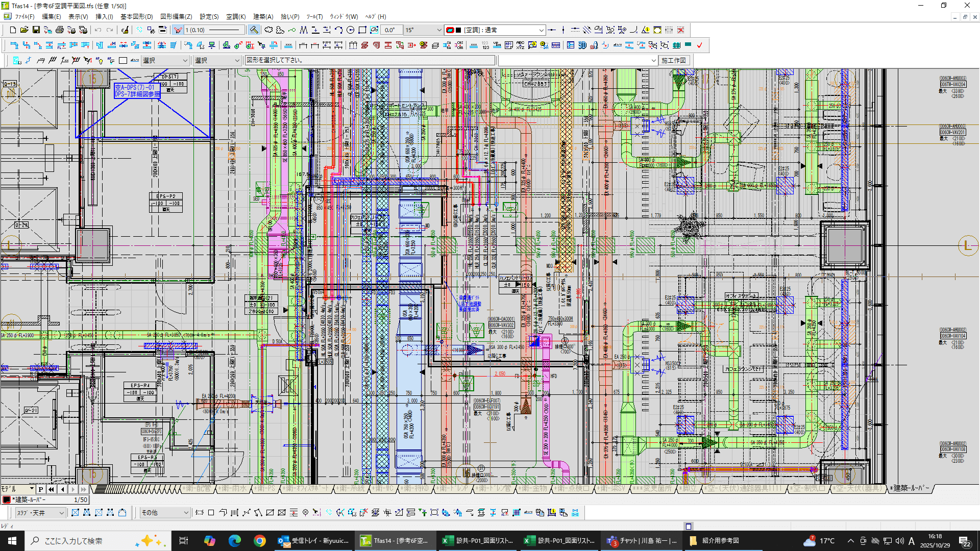Toggle the highlighted red check snap button
This screenshot has height=551, width=980.
(178, 30)
